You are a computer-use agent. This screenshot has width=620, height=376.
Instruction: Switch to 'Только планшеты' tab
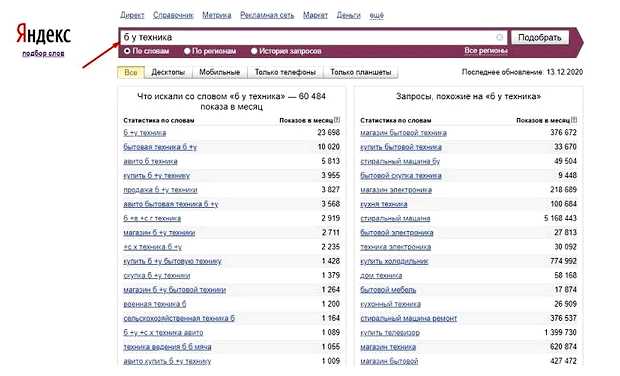361,72
